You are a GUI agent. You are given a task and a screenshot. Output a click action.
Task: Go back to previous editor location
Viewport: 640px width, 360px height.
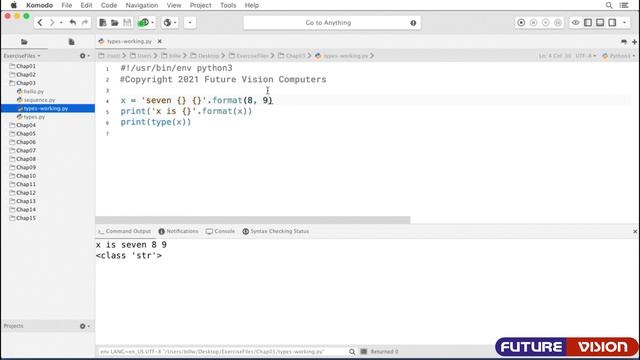40,22
